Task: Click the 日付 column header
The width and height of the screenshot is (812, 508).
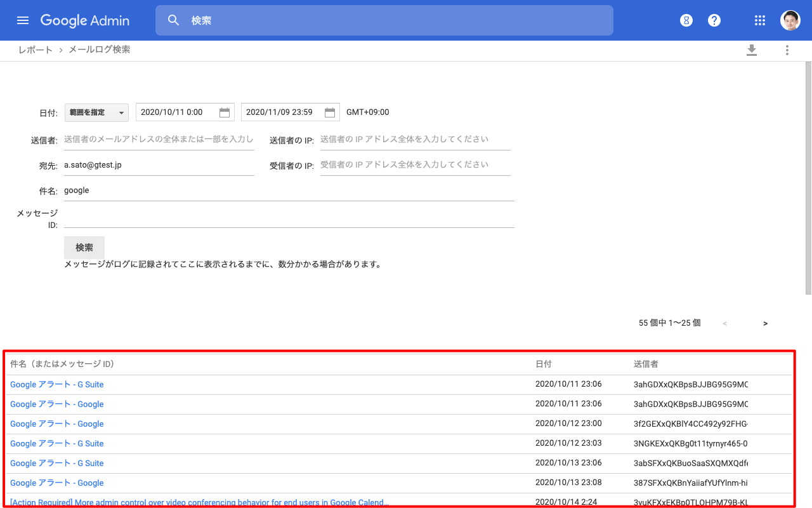Action: click(544, 364)
